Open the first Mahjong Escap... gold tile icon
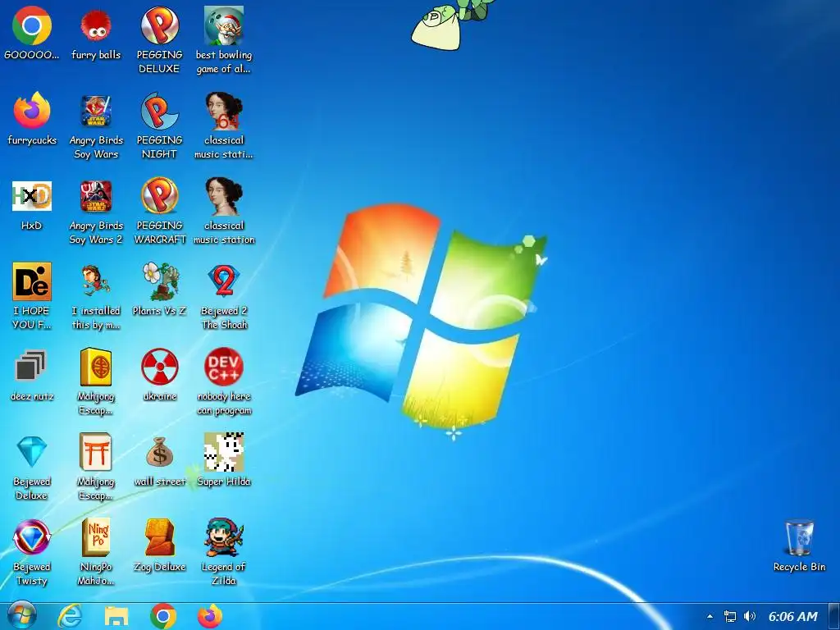Viewport: 840px width, 630px height. pyautogui.click(x=96, y=367)
